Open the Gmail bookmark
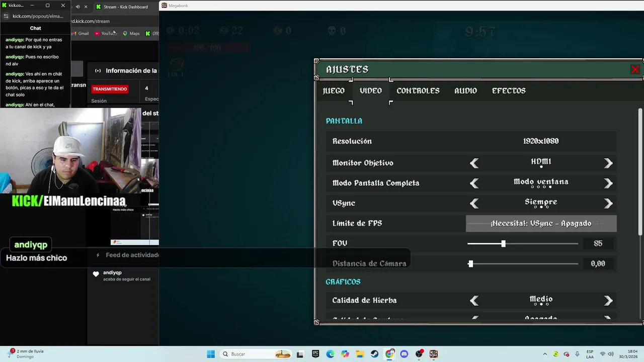The height and width of the screenshot is (362, 644). (x=80, y=34)
